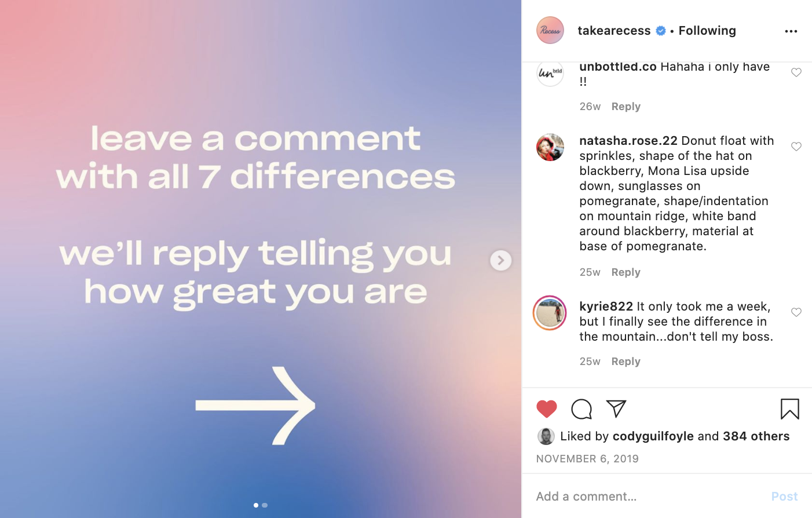Click the Following button in header
This screenshot has height=518, width=812.
pyautogui.click(x=707, y=31)
